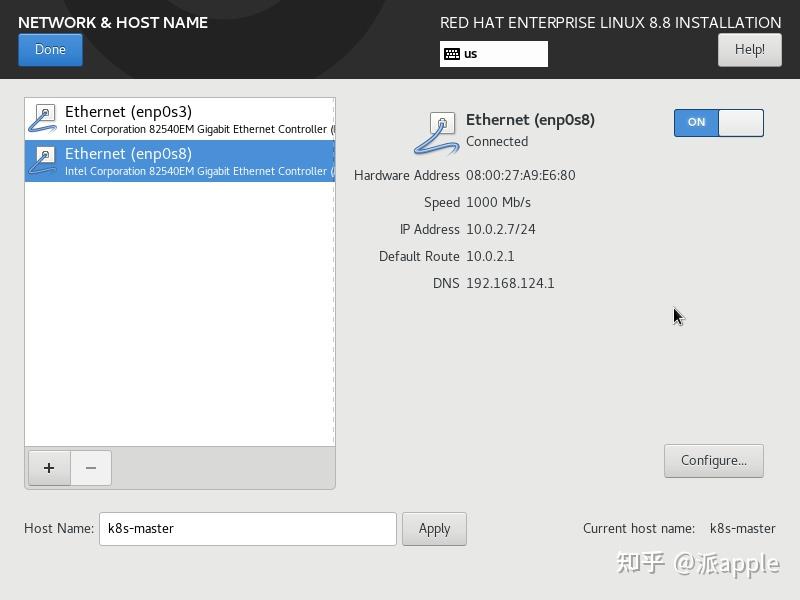
Task: Open the us keyboard layout selector
Action: tap(493, 54)
